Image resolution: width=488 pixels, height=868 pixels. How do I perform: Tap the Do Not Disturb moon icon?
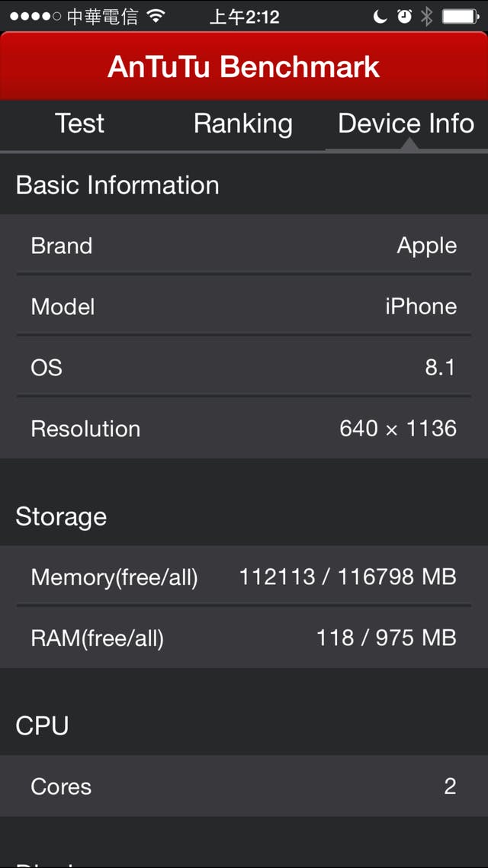pyautogui.click(x=380, y=16)
